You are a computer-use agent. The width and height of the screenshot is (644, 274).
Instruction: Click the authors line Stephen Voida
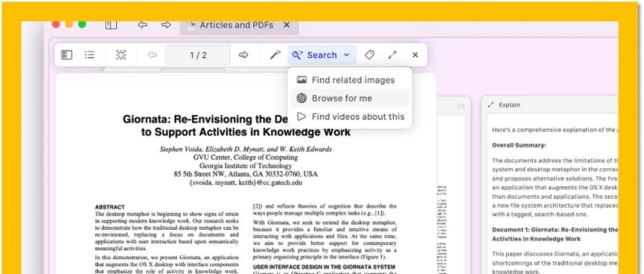(x=246, y=149)
